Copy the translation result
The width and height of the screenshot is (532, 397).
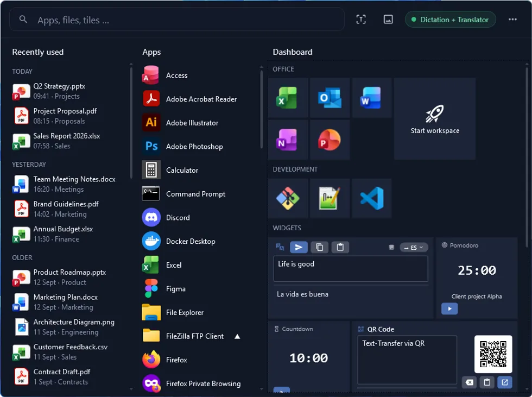[x=319, y=247]
